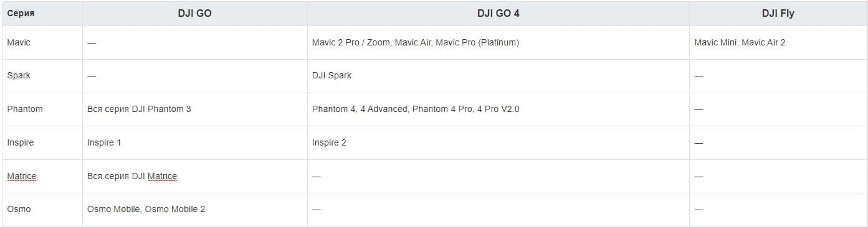The image size is (868, 227).
Task: Click the underlined Matrice row label
Action: click(22, 176)
